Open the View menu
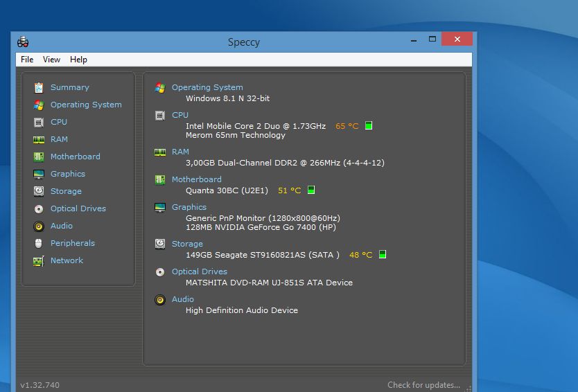 pyautogui.click(x=51, y=60)
